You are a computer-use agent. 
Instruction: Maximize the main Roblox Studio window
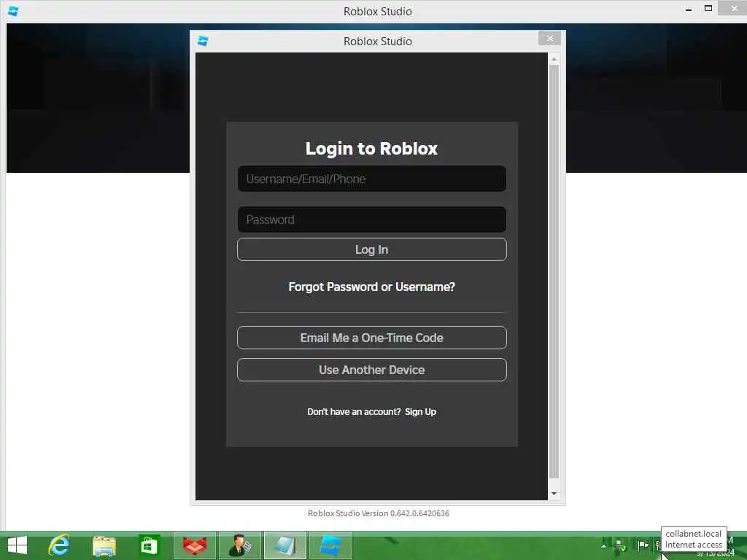(708, 8)
